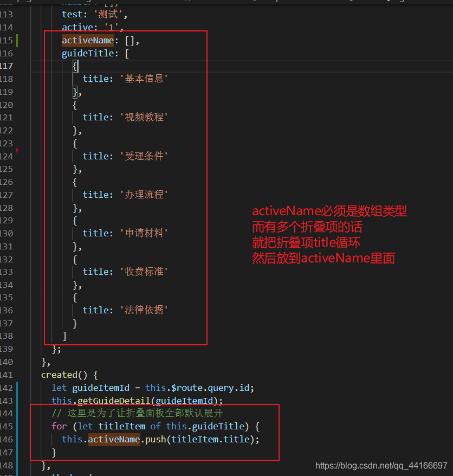Select the highlighted activeName on line 146
453x476 pixels.
point(114,439)
